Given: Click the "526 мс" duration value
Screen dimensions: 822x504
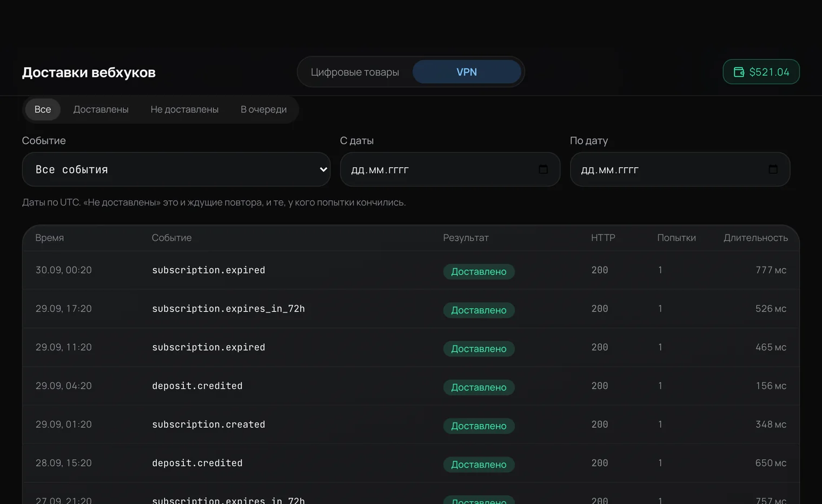Looking at the screenshot, I should tap(771, 309).
